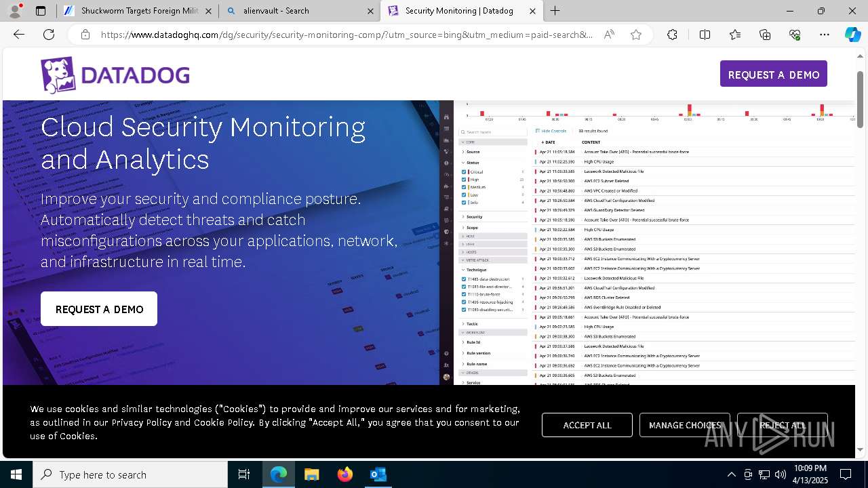View site information lock icon
The width and height of the screenshot is (868, 488).
click(x=85, y=35)
